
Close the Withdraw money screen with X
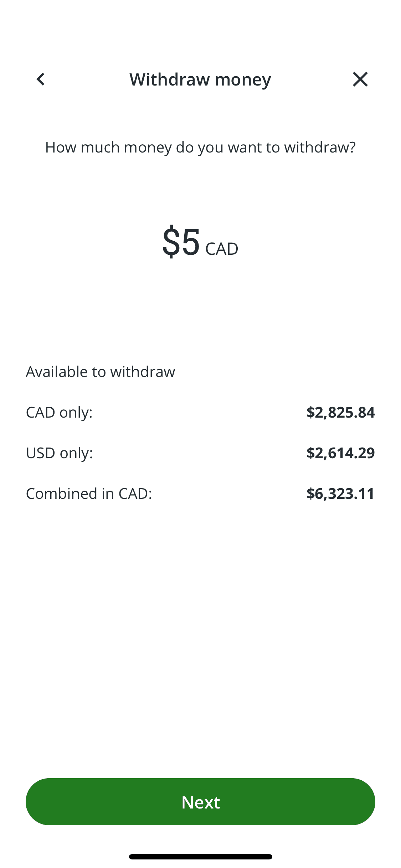point(360,79)
